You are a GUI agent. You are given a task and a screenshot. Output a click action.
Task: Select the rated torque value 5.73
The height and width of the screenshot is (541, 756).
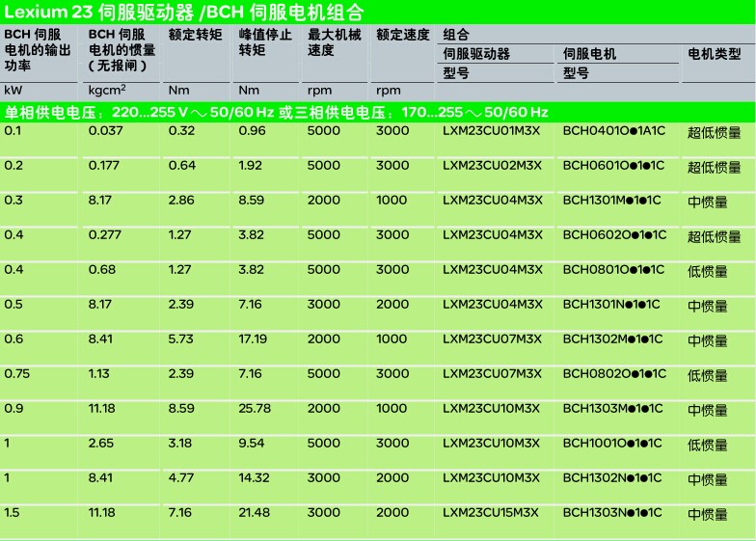(182, 339)
